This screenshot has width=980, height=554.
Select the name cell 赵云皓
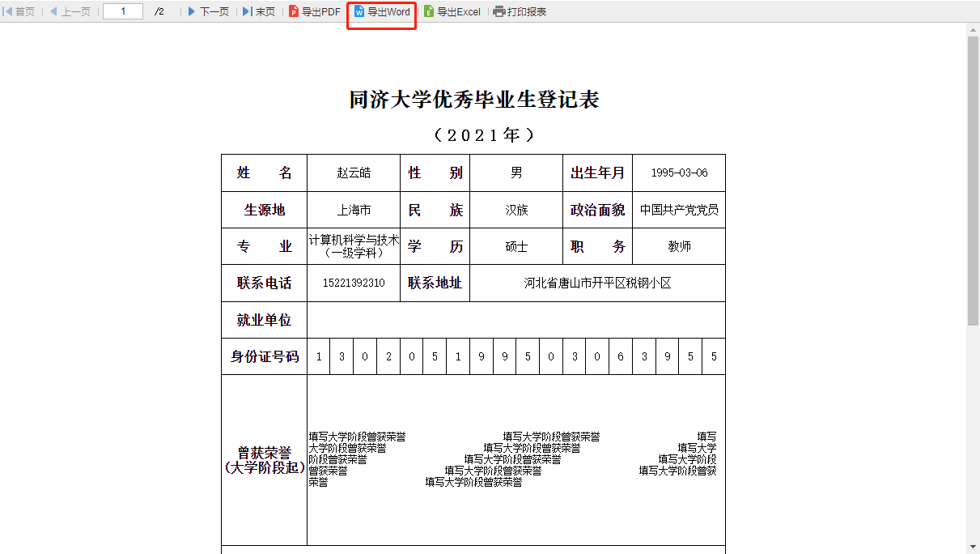point(354,173)
